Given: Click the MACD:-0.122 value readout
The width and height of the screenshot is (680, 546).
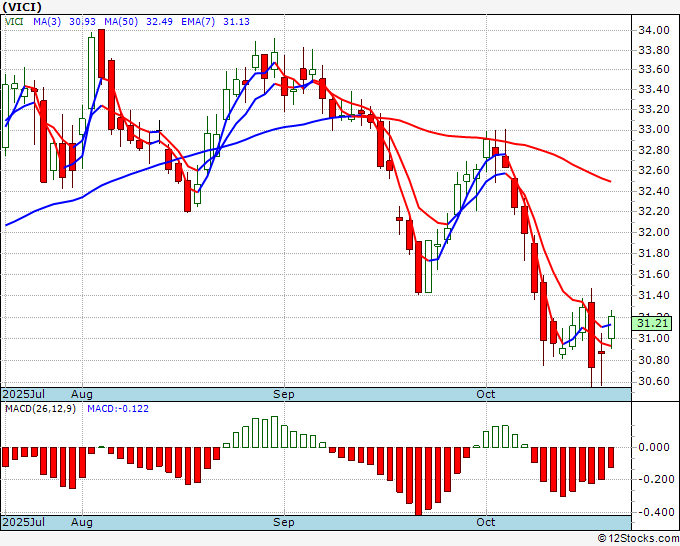Looking at the screenshot, I should tap(118, 409).
